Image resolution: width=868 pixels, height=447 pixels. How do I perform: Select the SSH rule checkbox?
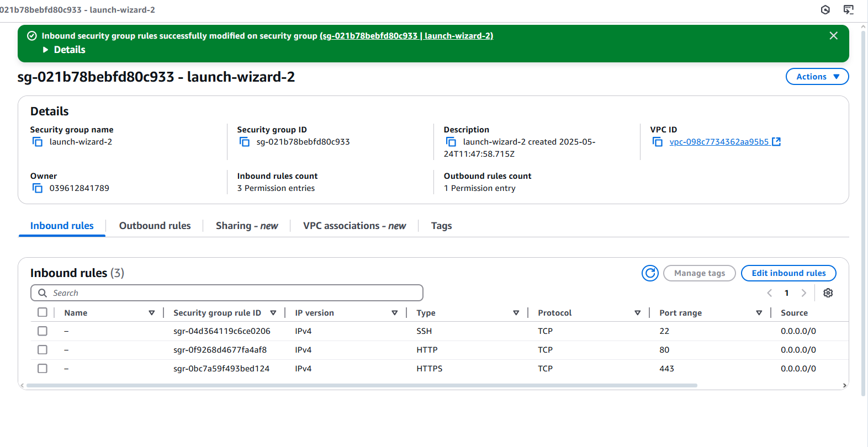(x=43, y=331)
